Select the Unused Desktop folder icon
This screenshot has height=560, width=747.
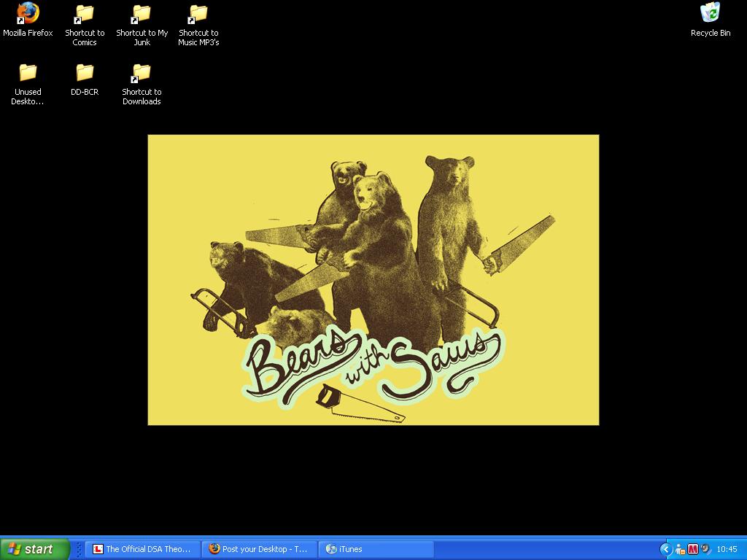point(28,73)
